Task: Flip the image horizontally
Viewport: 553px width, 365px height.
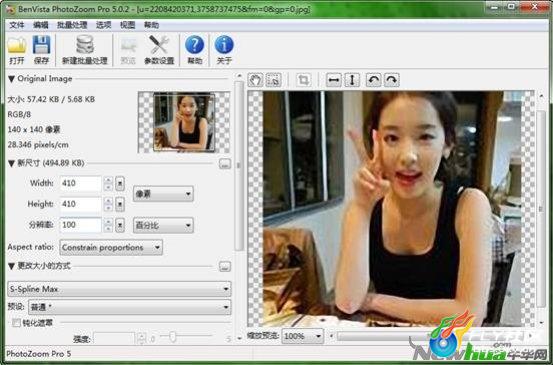Action: 333,80
